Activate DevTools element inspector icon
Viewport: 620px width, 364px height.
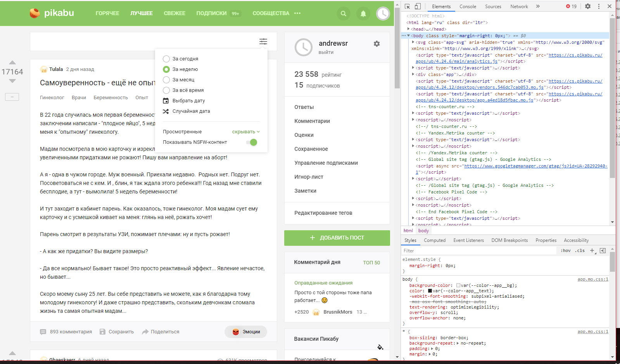pyautogui.click(x=407, y=6)
